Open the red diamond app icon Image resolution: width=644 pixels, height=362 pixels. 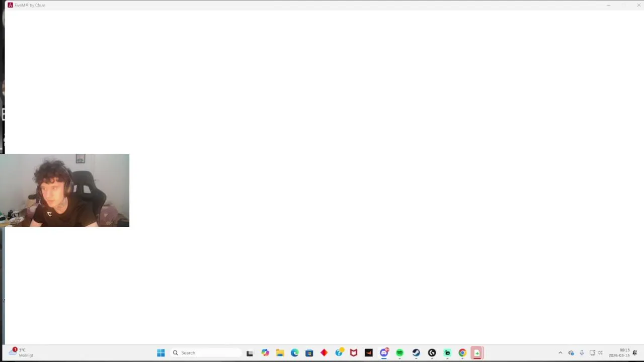point(324,353)
